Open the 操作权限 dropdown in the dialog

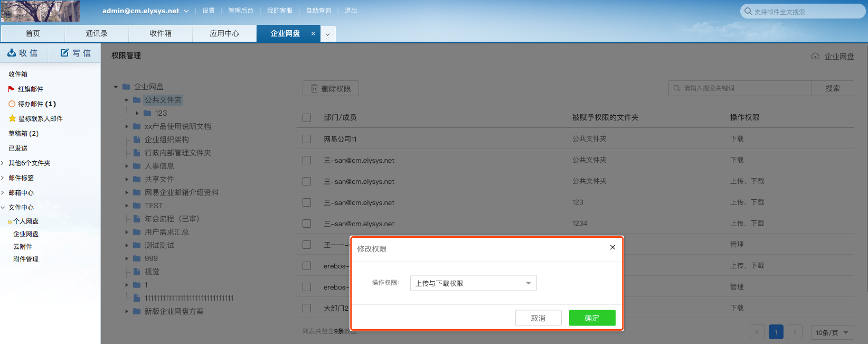[473, 283]
